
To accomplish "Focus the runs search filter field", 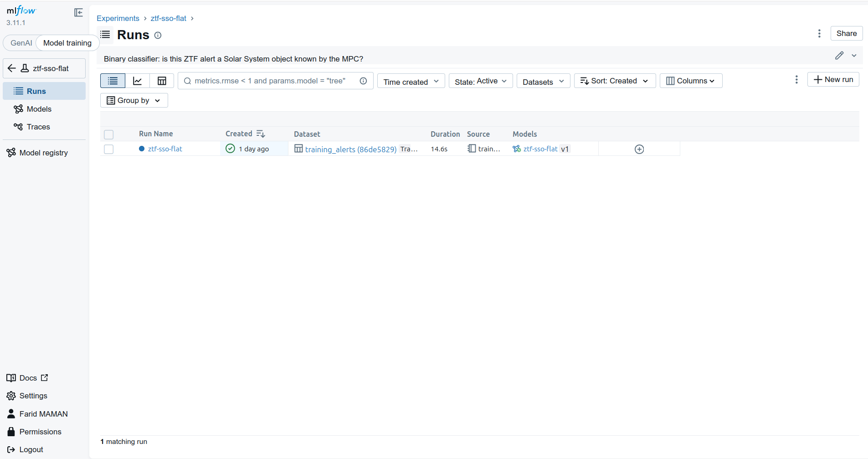I will (x=276, y=81).
